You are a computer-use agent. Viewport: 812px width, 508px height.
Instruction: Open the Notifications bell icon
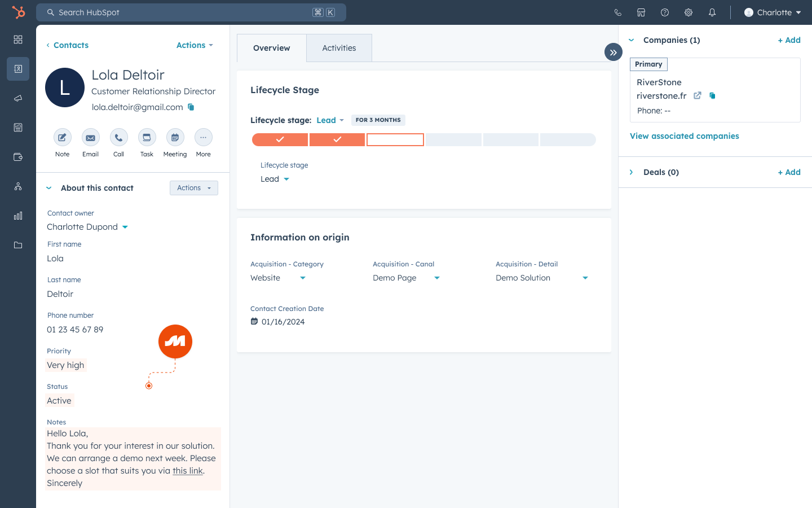pos(712,12)
